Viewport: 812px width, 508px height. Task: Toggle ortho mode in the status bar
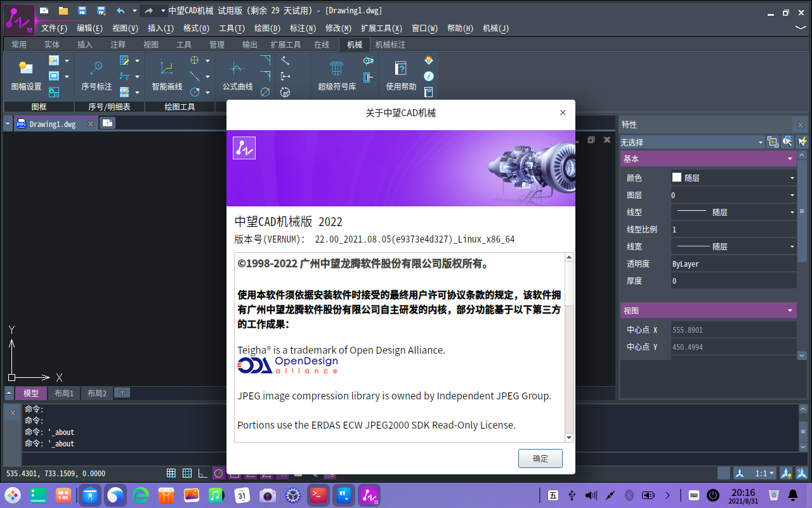click(x=203, y=473)
